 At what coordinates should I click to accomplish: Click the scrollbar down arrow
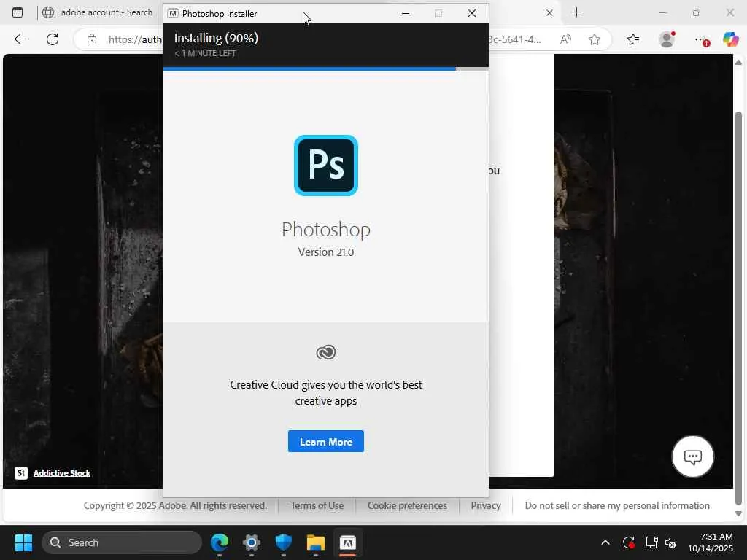click(738, 514)
